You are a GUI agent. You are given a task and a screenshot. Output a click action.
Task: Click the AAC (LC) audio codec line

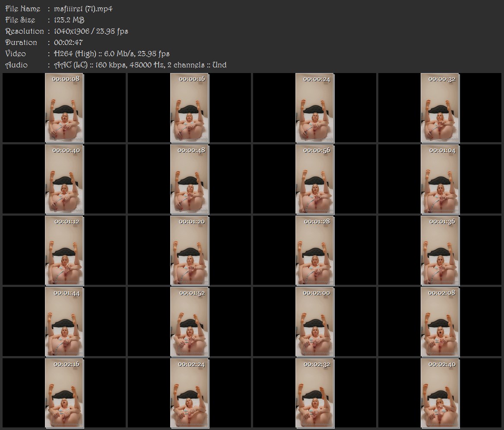(140, 65)
